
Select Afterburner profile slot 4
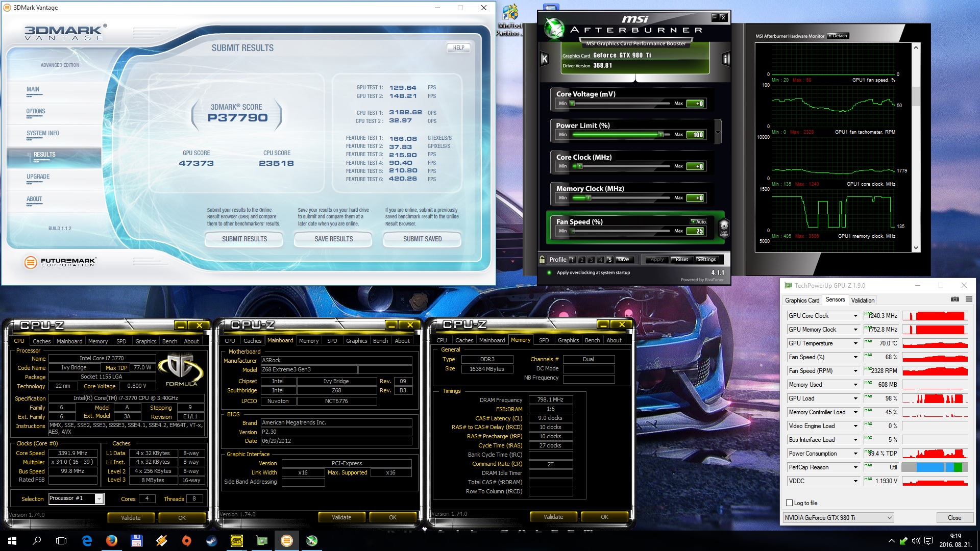coord(600,259)
